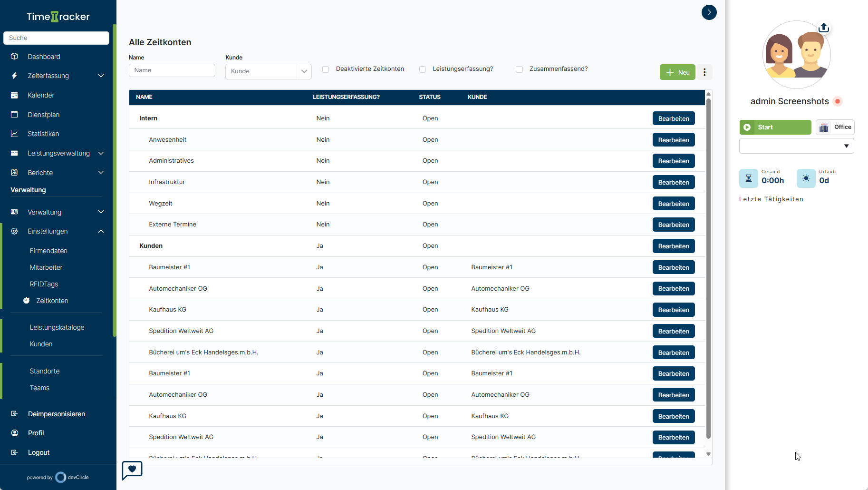Open Leistungskataloge page

(57, 327)
